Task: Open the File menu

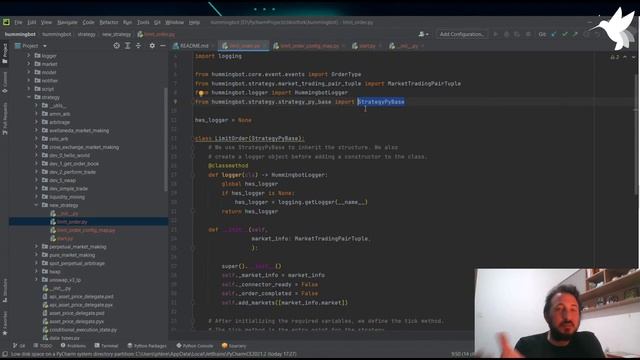Action: click(18, 22)
